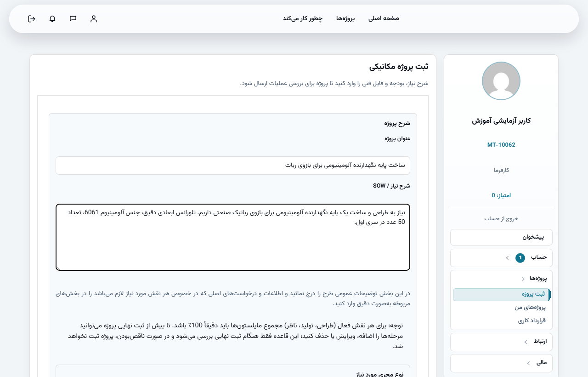Image resolution: width=588 pixels, height=377 pixels.
Task: Open the messages chat icon
Action: 73,19
